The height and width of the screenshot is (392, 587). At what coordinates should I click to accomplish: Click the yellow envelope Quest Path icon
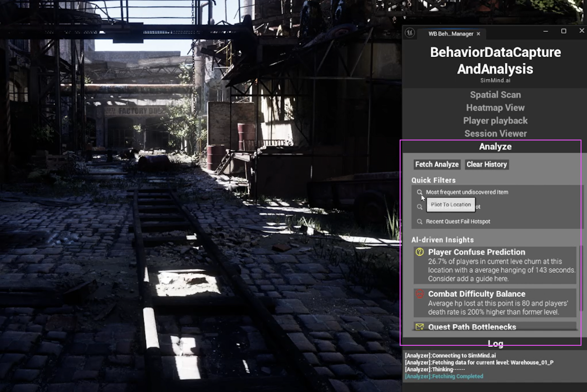point(419,327)
